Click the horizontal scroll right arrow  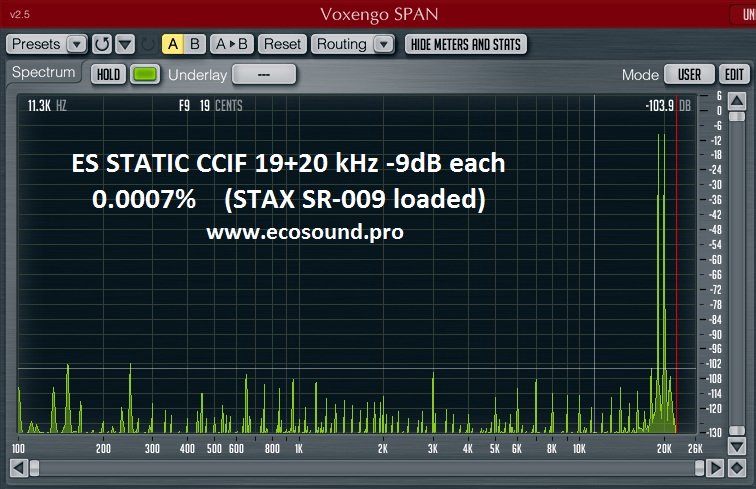click(x=715, y=468)
